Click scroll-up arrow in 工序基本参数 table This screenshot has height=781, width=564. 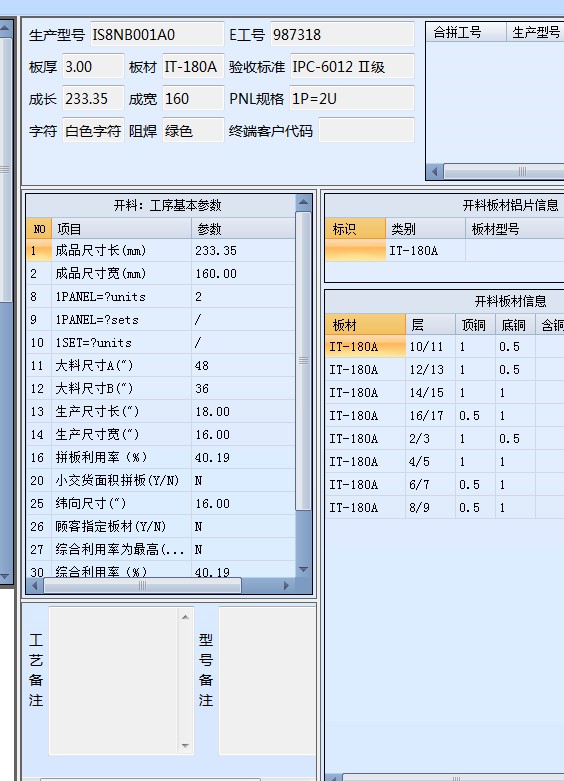point(303,202)
